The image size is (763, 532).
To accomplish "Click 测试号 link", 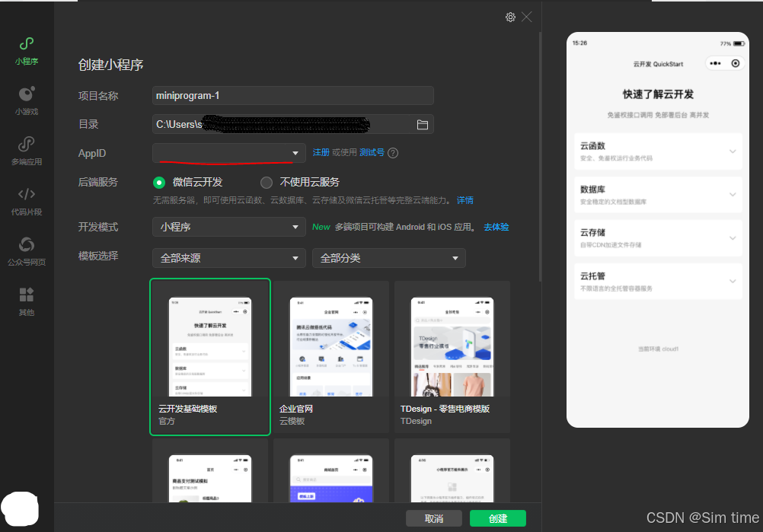I will 372,153.
